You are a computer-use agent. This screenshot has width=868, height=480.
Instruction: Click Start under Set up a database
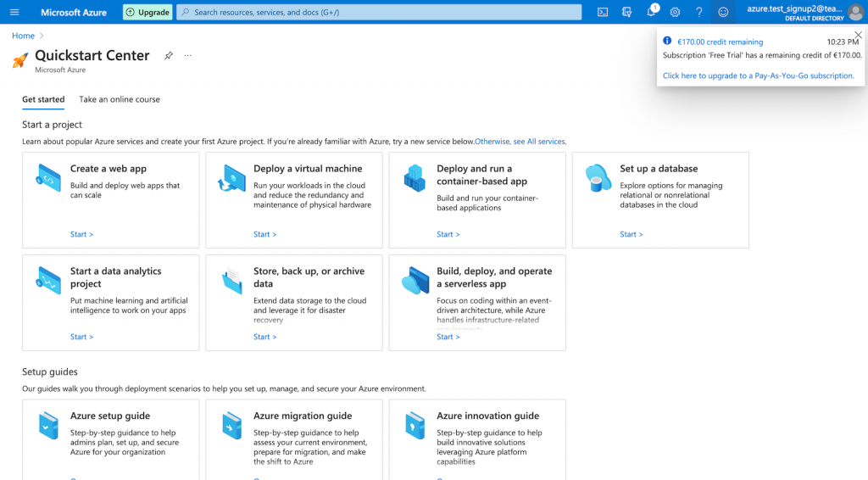pos(632,234)
